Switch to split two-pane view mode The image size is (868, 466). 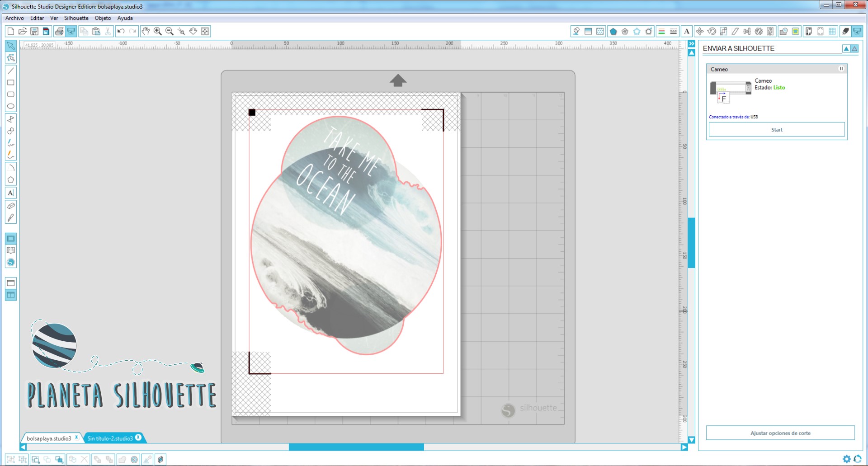(x=11, y=295)
